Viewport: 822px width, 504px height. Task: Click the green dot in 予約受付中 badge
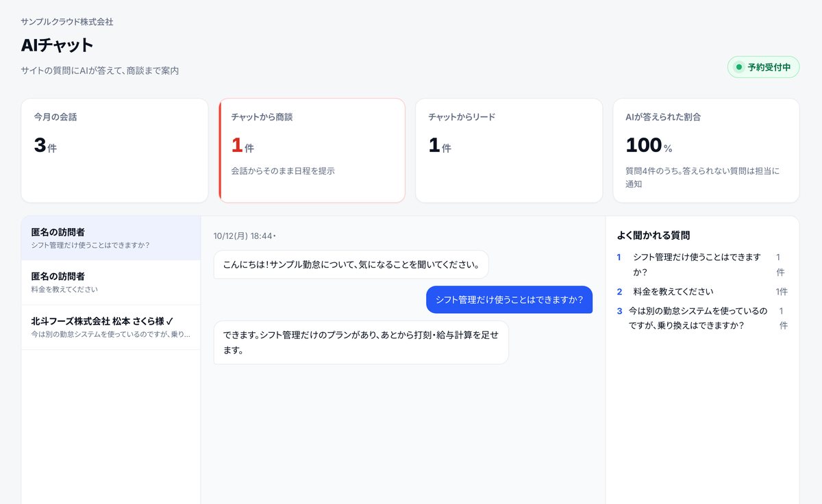(738, 67)
